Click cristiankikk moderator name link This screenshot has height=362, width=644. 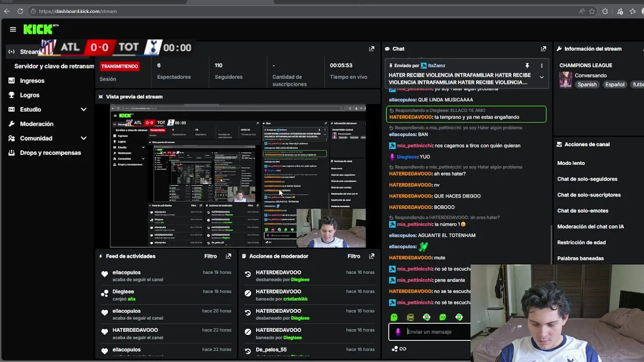(x=295, y=299)
